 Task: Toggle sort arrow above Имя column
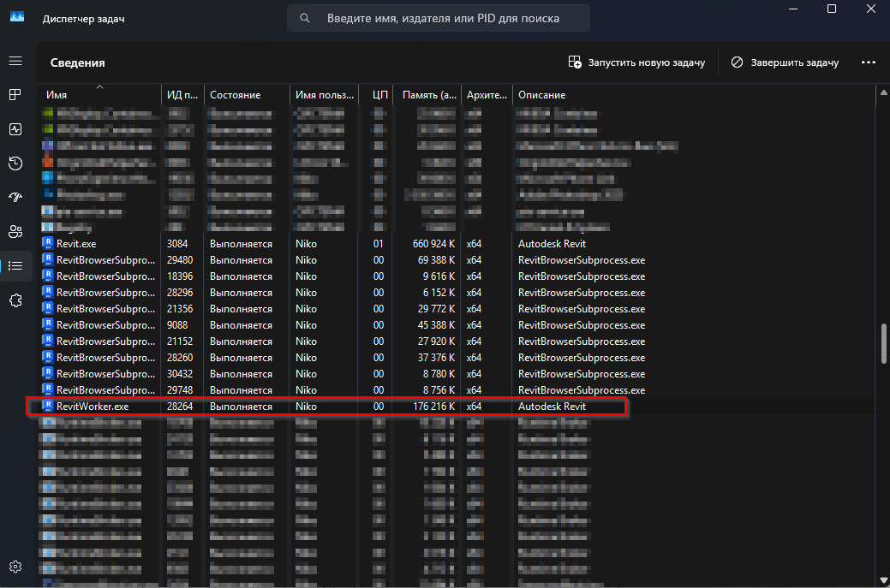point(100,86)
